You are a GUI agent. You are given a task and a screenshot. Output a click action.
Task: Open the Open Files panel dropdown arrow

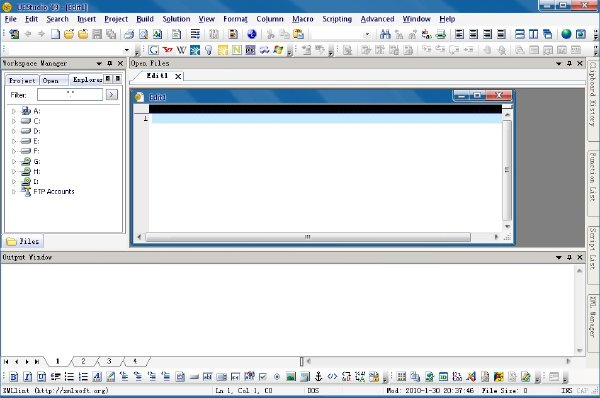pyautogui.click(x=559, y=64)
